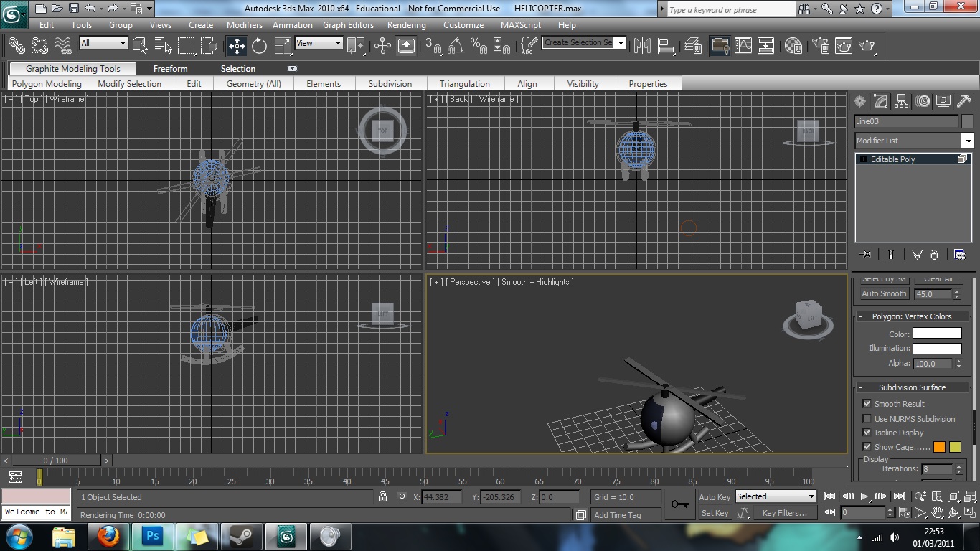This screenshot has width=980, height=551.
Task: Click the Key Filters button
Action: [x=784, y=513]
